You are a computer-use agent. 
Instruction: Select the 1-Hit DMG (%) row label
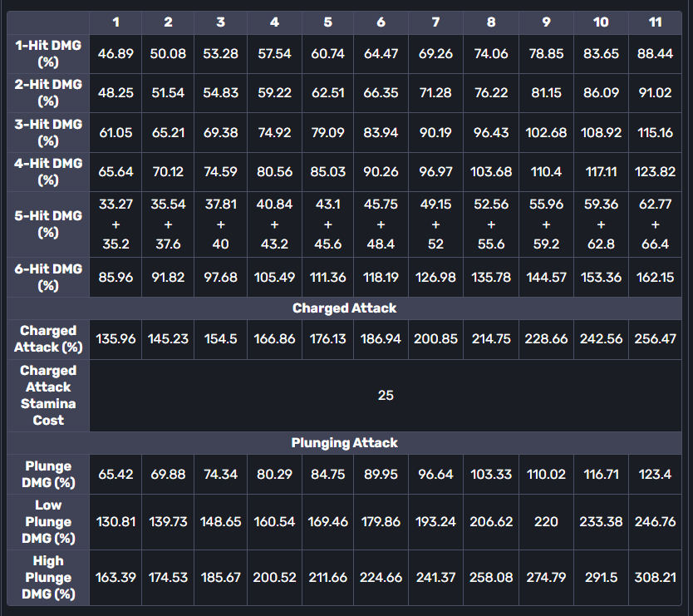48,53
